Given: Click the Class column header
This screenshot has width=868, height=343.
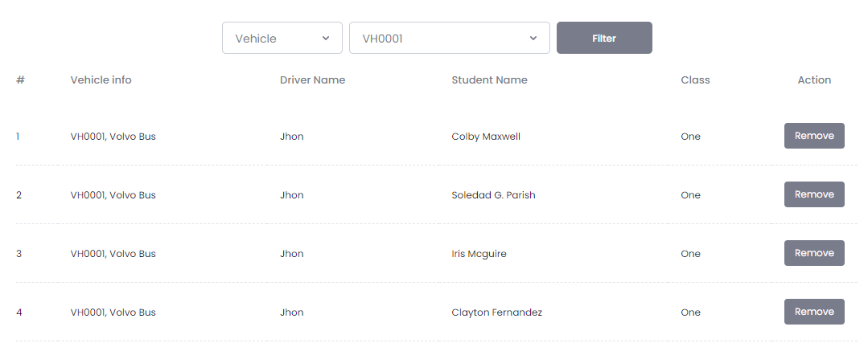Looking at the screenshot, I should (695, 80).
